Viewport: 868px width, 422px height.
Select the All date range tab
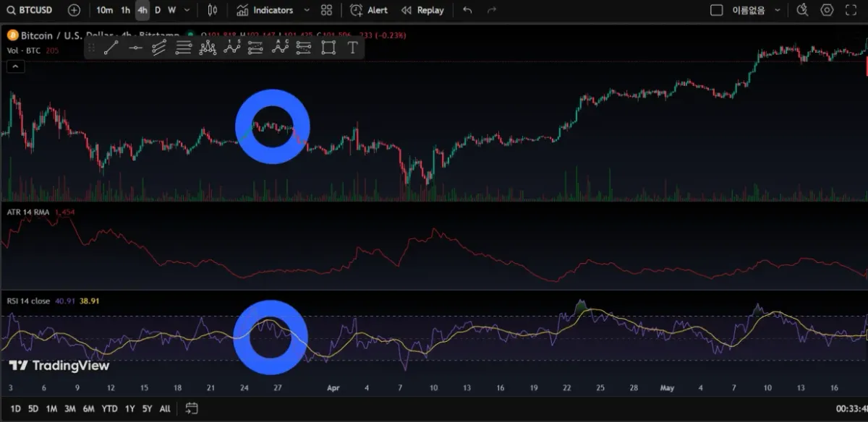164,409
